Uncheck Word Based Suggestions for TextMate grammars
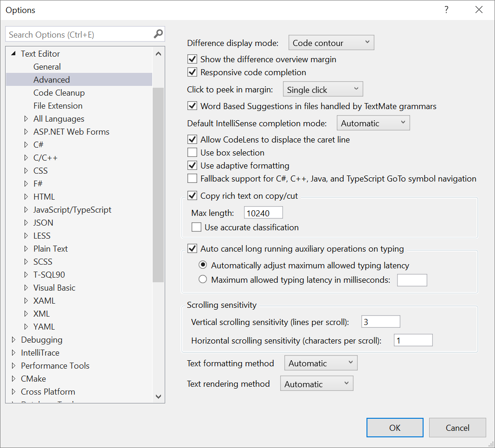The image size is (495, 448). click(192, 105)
